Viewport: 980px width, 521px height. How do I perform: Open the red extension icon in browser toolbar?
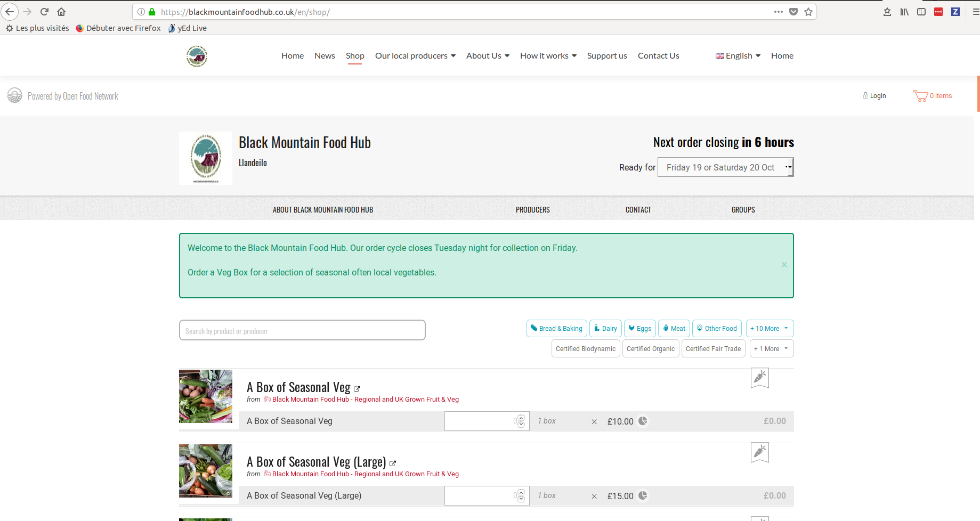point(938,12)
